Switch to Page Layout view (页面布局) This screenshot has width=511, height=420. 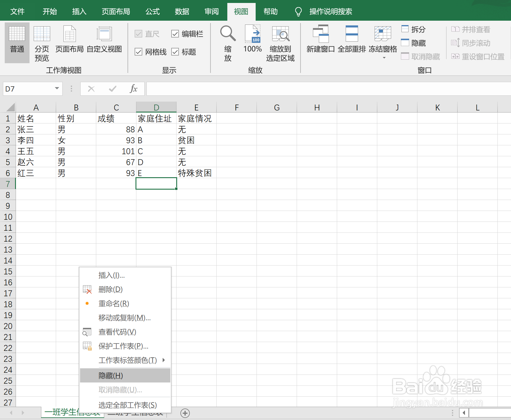click(x=70, y=40)
